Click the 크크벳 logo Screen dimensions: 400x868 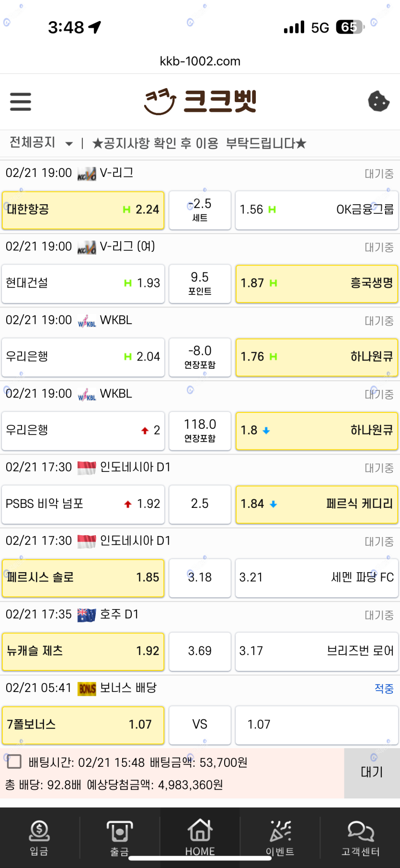click(200, 101)
